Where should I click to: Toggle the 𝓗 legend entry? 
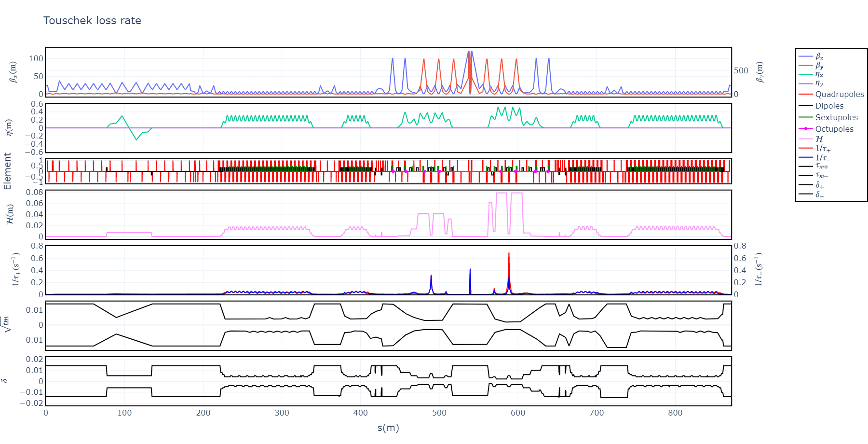tap(819, 139)
